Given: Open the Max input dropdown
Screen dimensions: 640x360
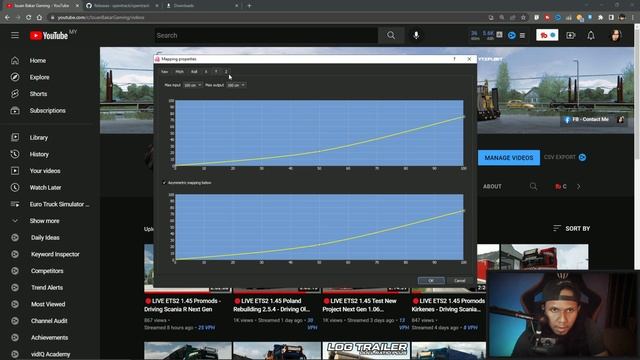Looking at the screenshot, I should tap(192, 85).
